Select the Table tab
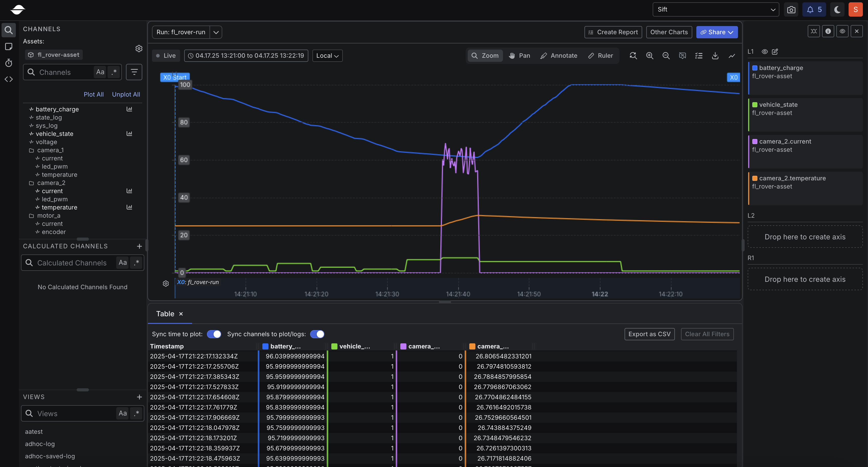This screenshot has height=467, width=868. [165, 314]
